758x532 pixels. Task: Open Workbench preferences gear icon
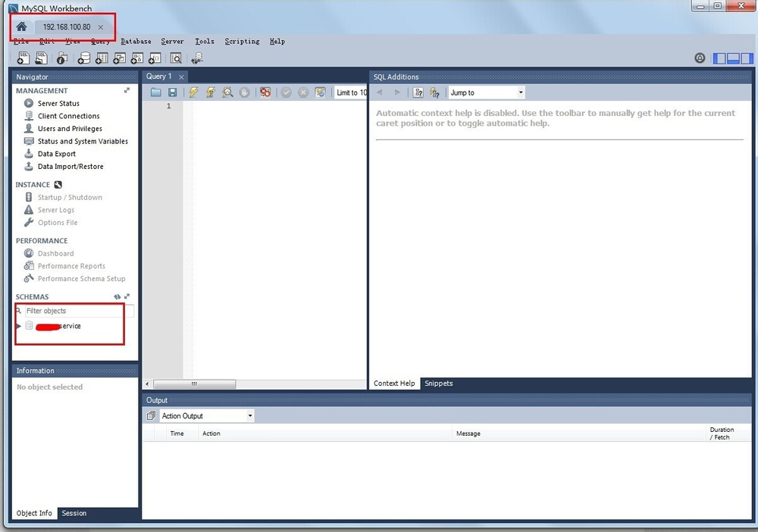700,58
